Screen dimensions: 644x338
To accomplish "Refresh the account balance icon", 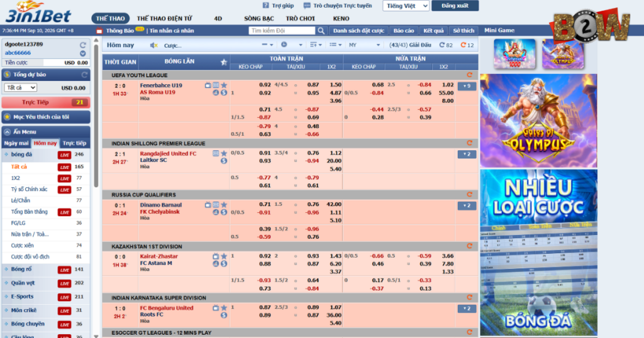I will pos(82,45).
